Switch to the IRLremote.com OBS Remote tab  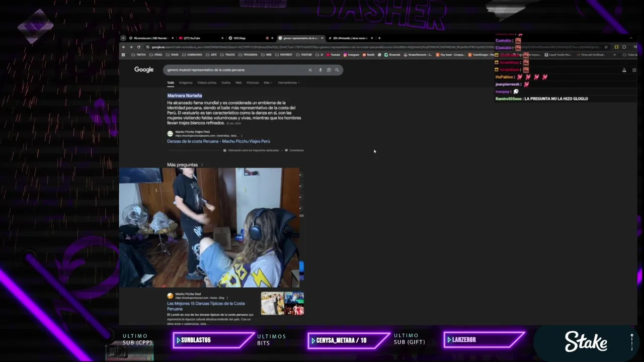pos(151,38)
